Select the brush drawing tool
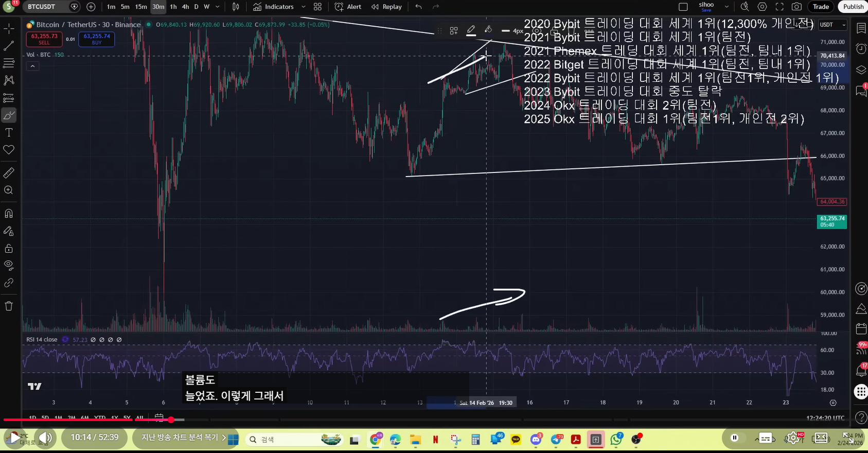The height and width of the screenshot is (453, 868). (x=9, y=115)
